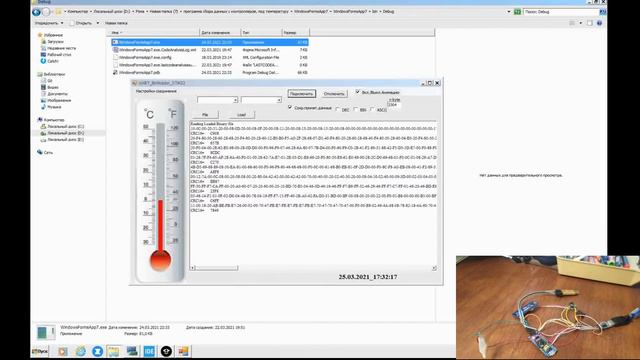
Task: Click the Загрузки folder icon in sidebar
Action: (x=43, y=42)
